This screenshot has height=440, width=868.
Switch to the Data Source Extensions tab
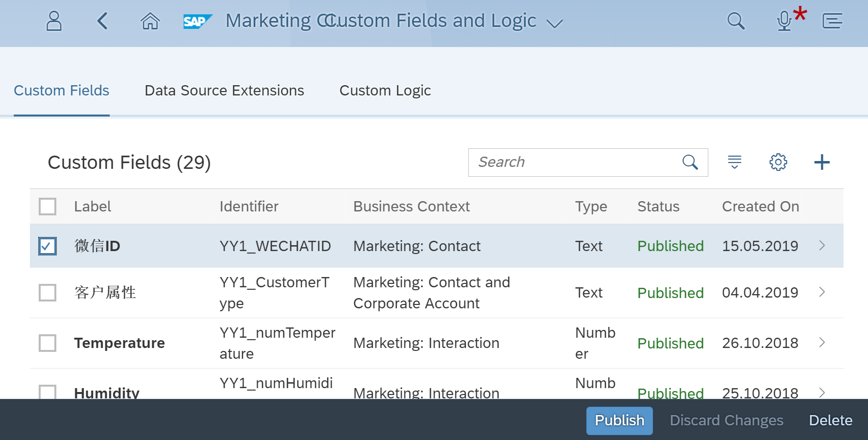pyautogui.click(x=224, y=91)
